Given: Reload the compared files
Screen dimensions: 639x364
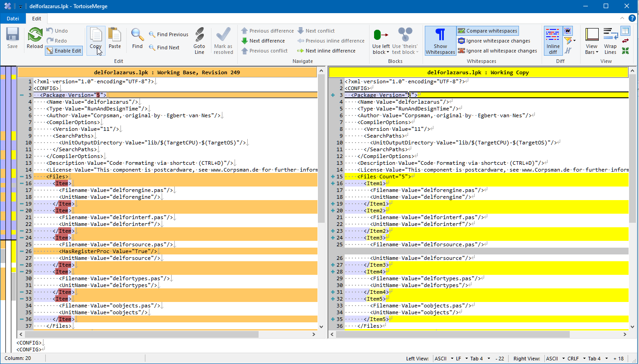Looking at the screenshot, I should click(35, 38).
